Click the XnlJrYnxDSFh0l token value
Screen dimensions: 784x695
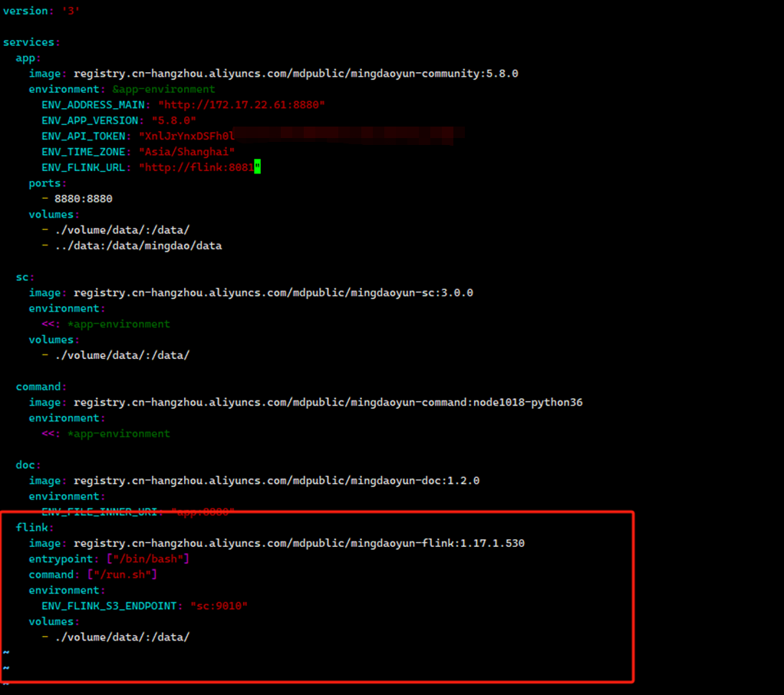(x=186, y=137)
